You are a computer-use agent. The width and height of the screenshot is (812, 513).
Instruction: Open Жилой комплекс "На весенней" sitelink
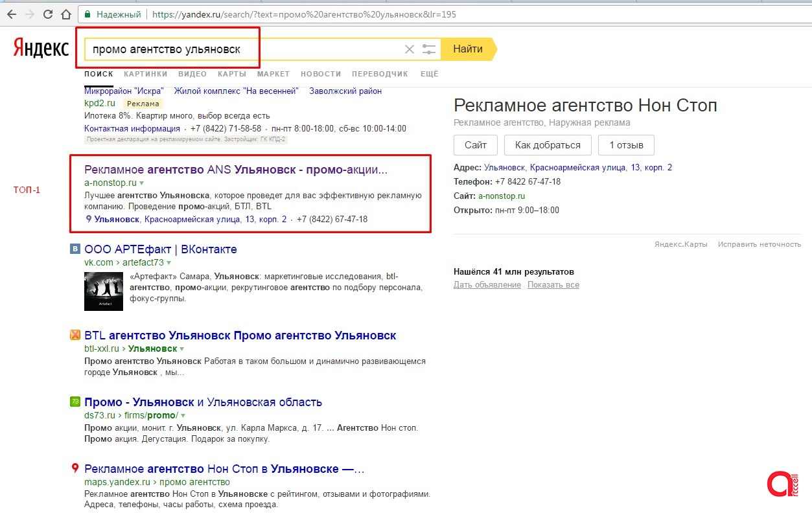click(x=237, y=91)
